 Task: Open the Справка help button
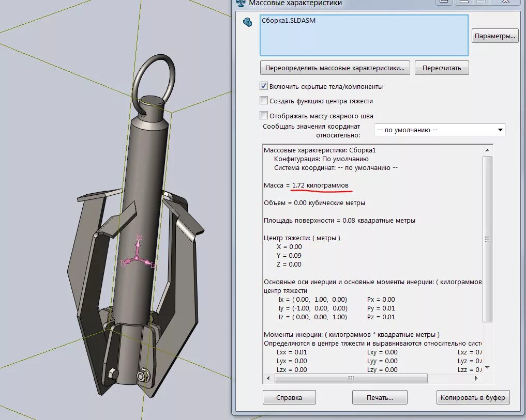tap(289, 398)
